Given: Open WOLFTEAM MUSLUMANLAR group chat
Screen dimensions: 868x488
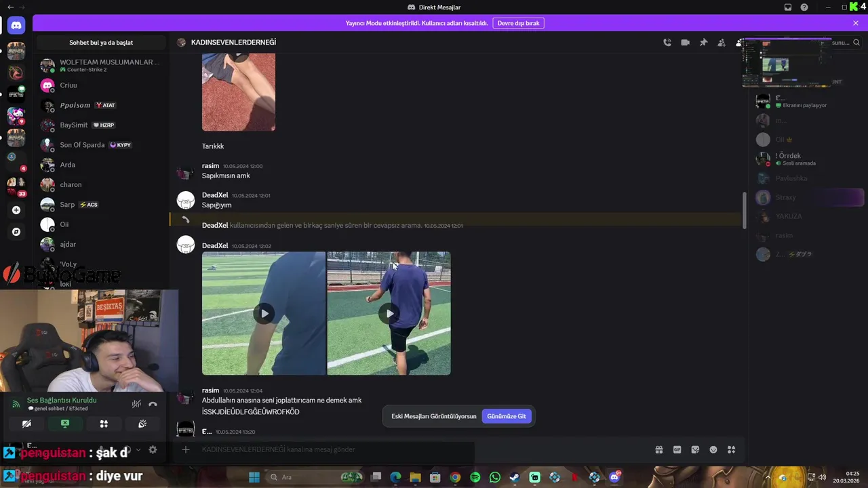Looking at the screenshot, I should 101,65.
